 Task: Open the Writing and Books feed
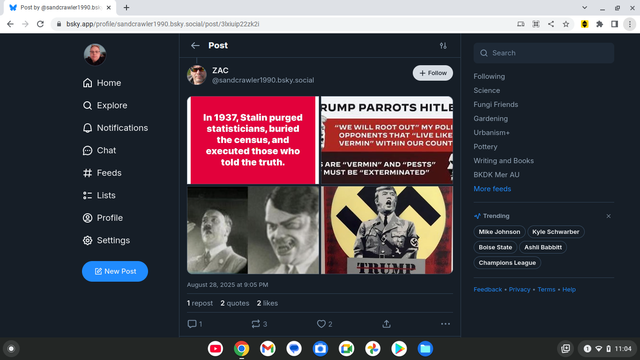[503, 160]
